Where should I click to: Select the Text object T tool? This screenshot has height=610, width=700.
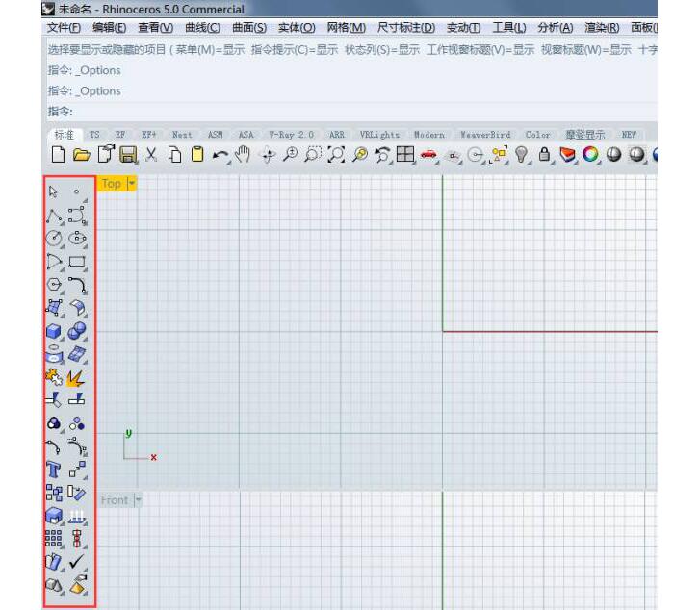54,470
